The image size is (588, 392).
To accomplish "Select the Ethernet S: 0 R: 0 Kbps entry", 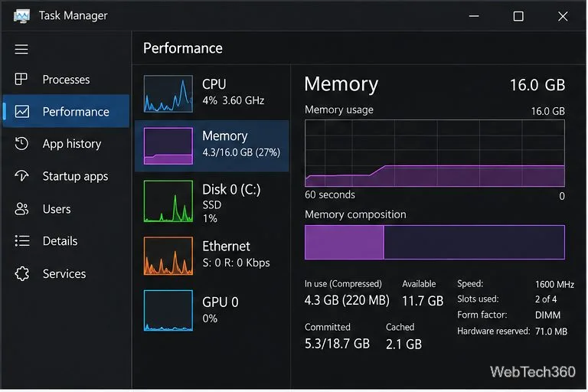I will coord(212,256).
